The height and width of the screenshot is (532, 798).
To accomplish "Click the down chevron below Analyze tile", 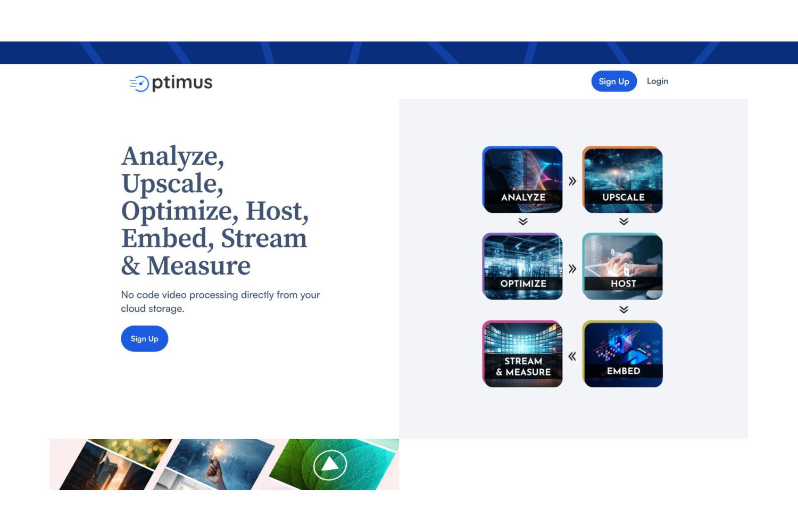I will pos(523,221).
